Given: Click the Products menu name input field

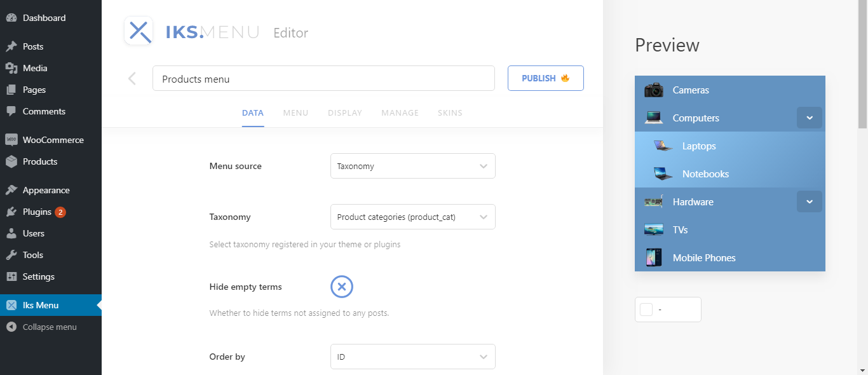Looking at the screenshot, I should (x=323, y=79).
